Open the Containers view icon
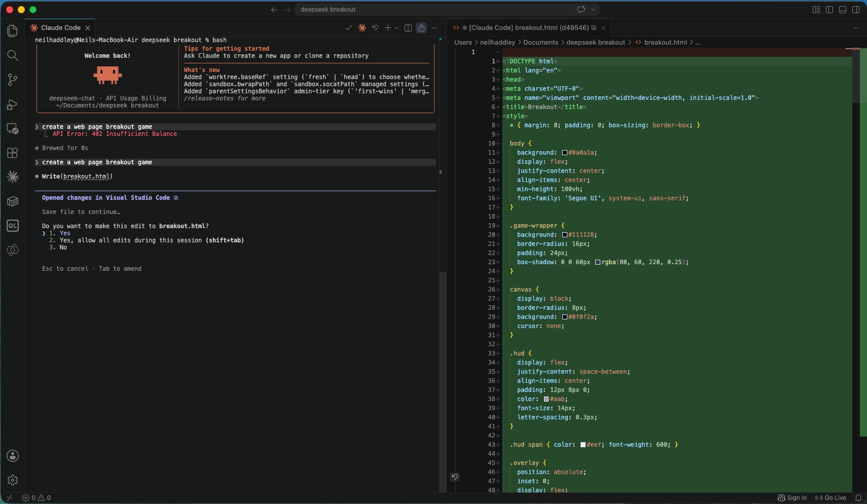867x504 pixels. 13,201
